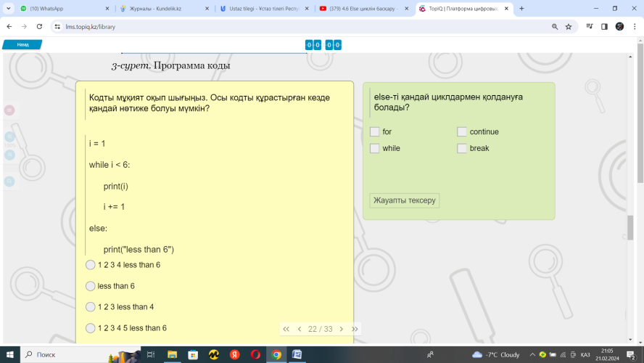Image resolution: width=644 pixels, height=363 pixels.
Task: Select answer '1 2 3 4 5 less than 6'
Action: tap(91, 328)
